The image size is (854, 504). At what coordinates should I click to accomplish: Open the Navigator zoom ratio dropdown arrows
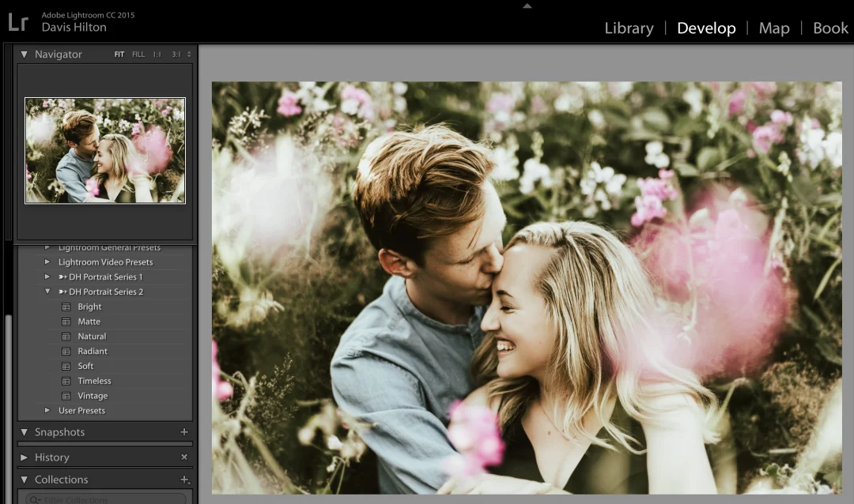click(x=189, y=55)
